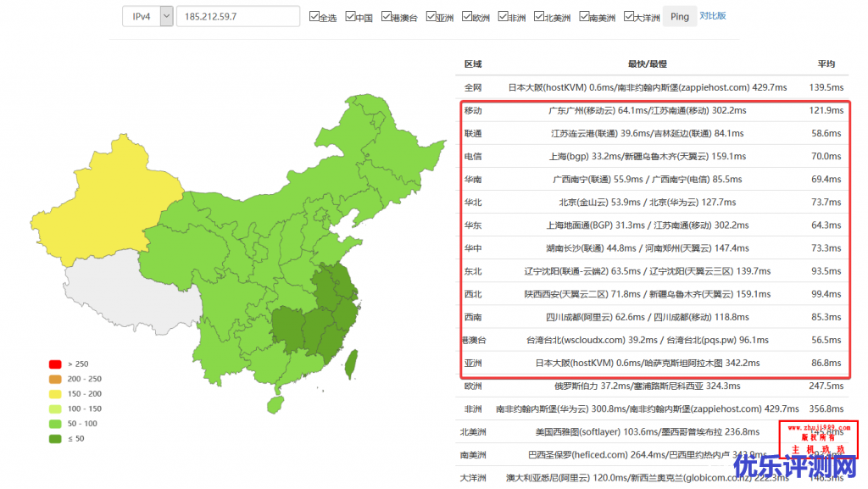The height and width of the screenshot is (489, 868).
Task: Select the 西南 row label
Action: [473, 317]
